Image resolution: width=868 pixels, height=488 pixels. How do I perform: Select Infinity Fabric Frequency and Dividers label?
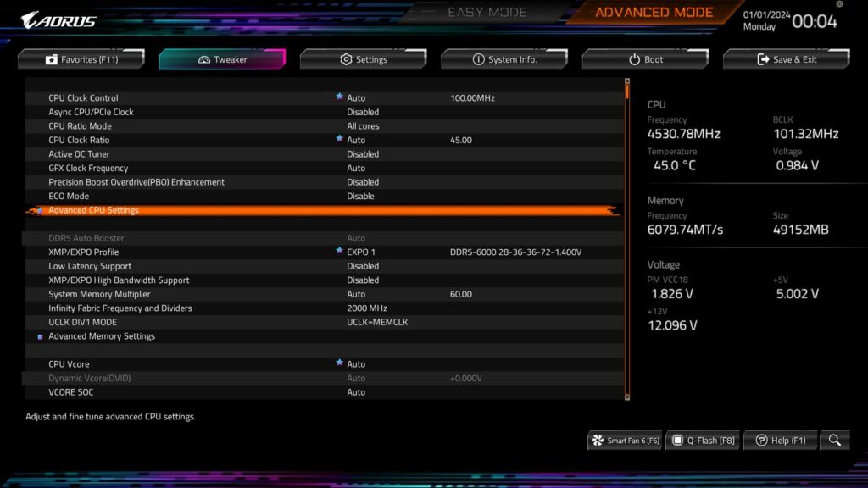click(x=120, y=308)
